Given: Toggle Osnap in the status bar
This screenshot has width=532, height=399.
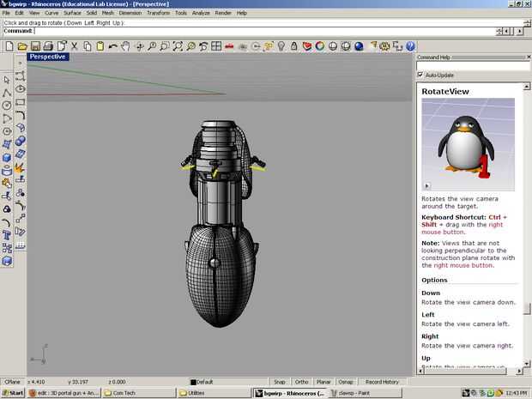Looking at the screenshot, I should coord(345,381).
